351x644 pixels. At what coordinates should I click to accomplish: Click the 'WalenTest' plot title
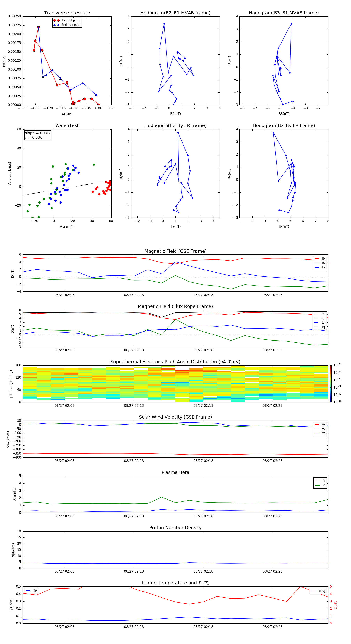[x=67, y=125]
